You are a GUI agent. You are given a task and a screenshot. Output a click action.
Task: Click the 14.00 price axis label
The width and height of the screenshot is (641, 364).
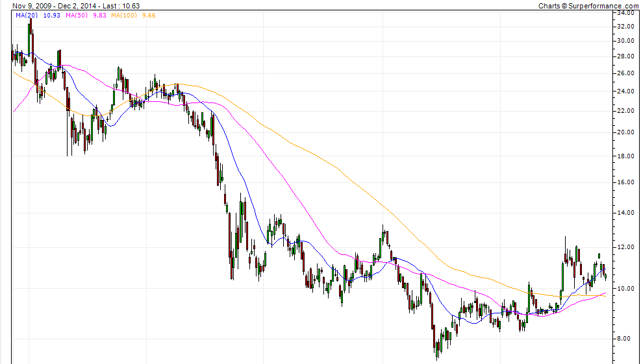tap(625, 213)
